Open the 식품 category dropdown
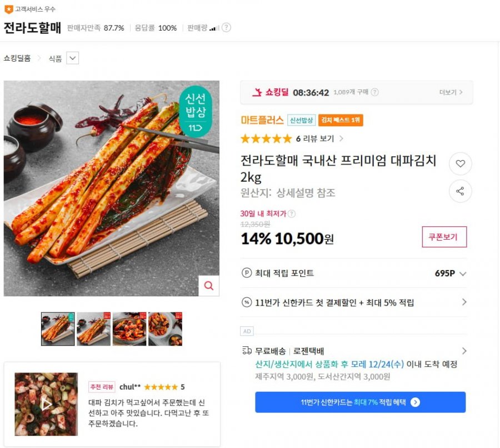500x448 pixels. point(73,58)
